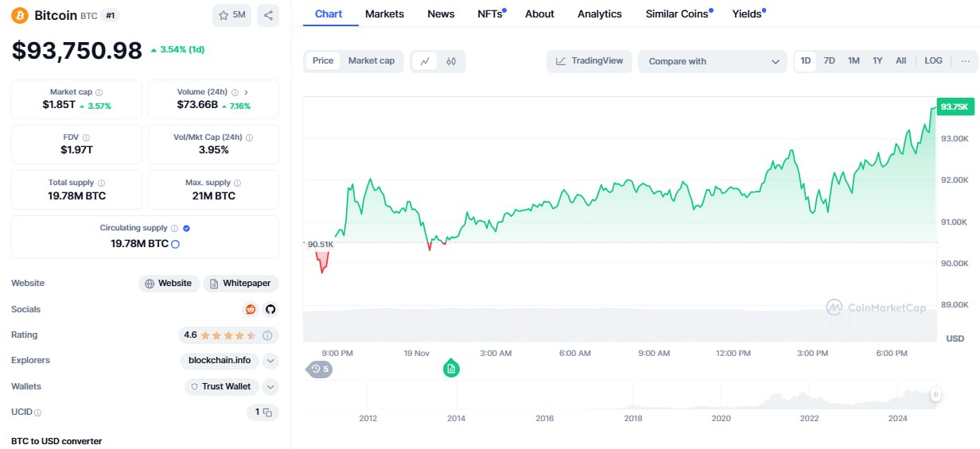Expand the Wallets list chevron
The height and width of the screenshot is (449, 980).
pos(270,387)
